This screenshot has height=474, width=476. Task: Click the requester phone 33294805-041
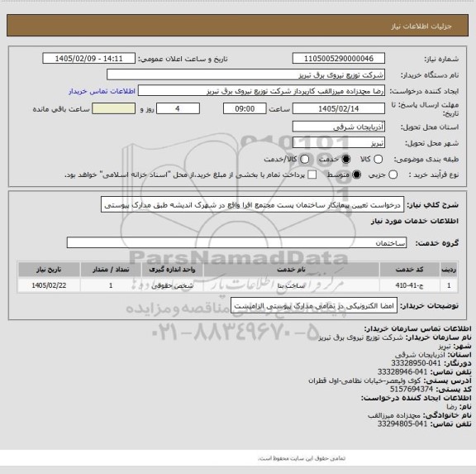click(x=402, y=424)
